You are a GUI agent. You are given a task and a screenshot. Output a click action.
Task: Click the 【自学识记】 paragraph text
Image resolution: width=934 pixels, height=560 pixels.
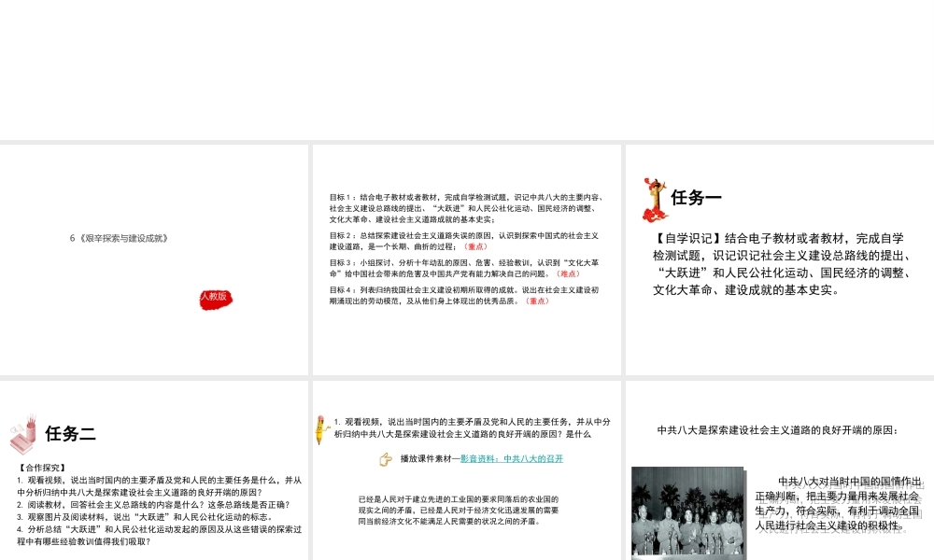(x=782, y=264)
